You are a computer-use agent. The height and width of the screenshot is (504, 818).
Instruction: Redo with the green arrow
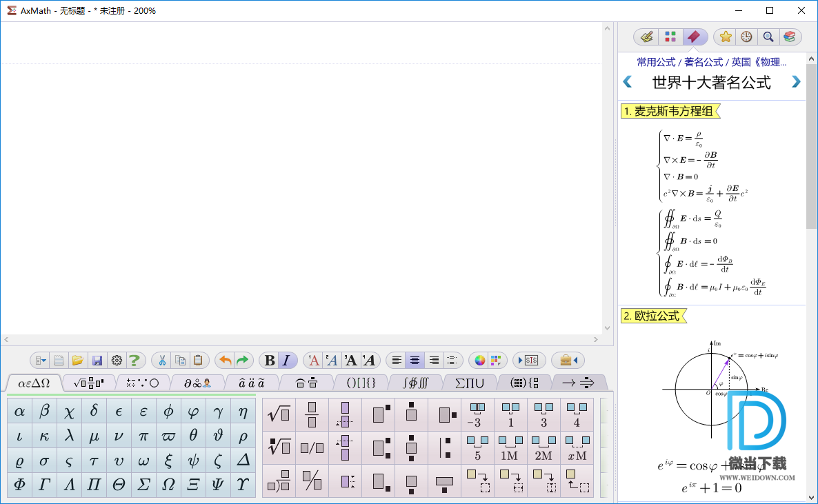(x=243, y=361)
